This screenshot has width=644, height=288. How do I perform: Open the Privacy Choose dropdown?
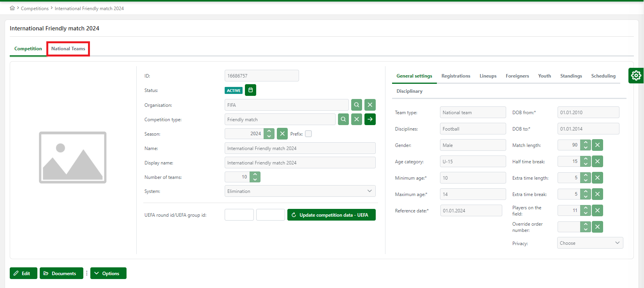[x=590, y=243]
